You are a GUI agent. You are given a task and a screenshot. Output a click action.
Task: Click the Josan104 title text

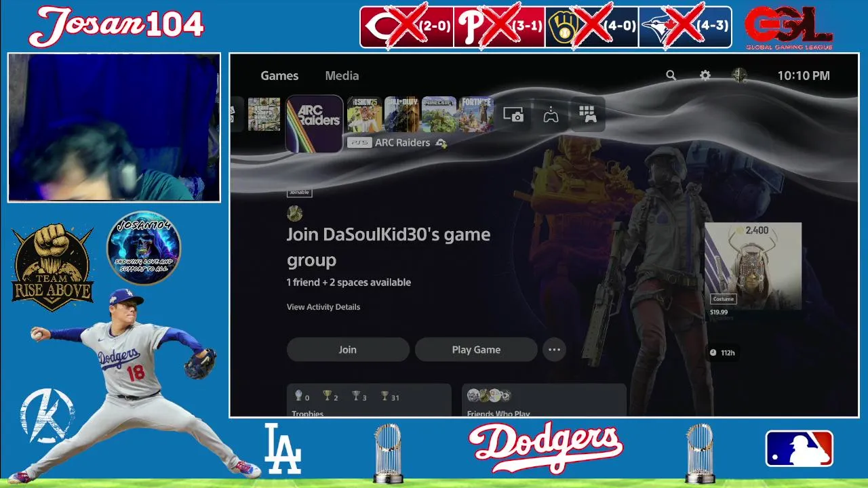(x=117, y=26)
